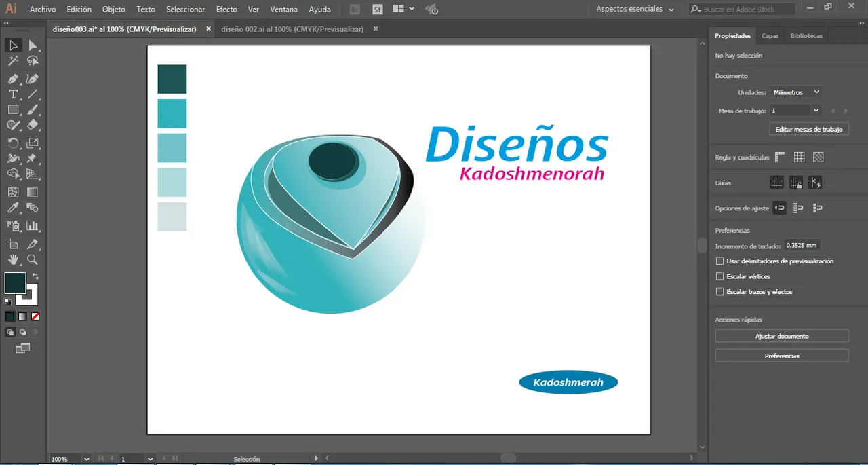Open the zoom level dropdown at 100%

click(86, 459)
